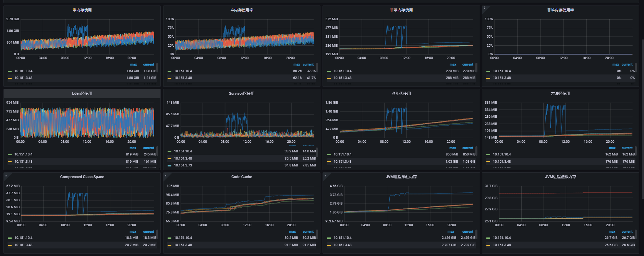644x256 pixels.
Task: Sort JVM进程常驻内存 legend by max column
Action: point(451,232)
